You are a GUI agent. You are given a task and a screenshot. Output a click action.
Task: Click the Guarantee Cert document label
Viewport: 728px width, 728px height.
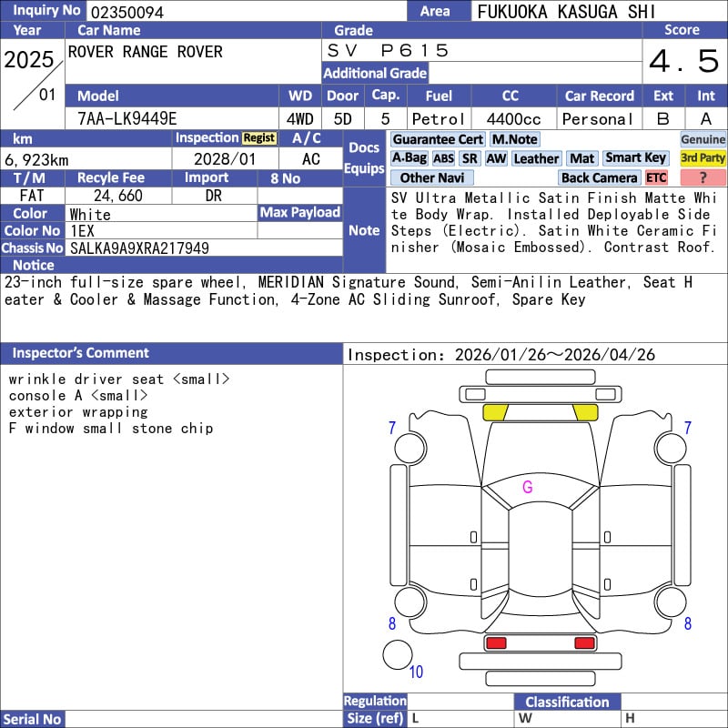tap(438, 139)
